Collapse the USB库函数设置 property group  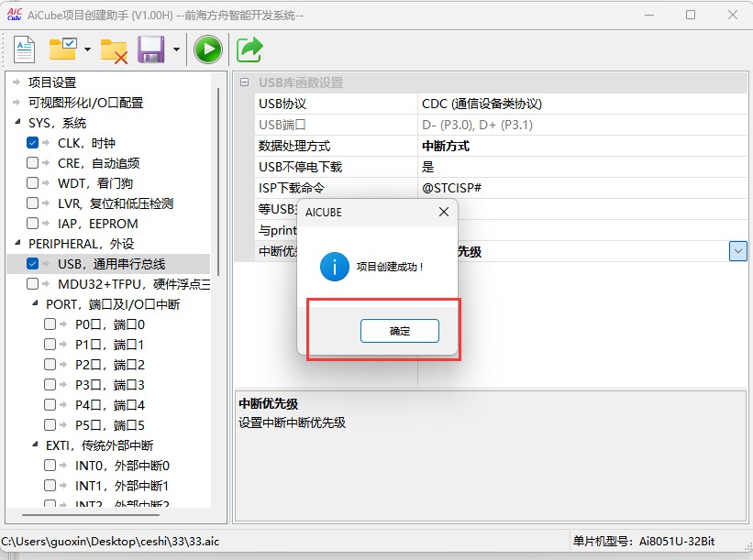pos(245,82)
